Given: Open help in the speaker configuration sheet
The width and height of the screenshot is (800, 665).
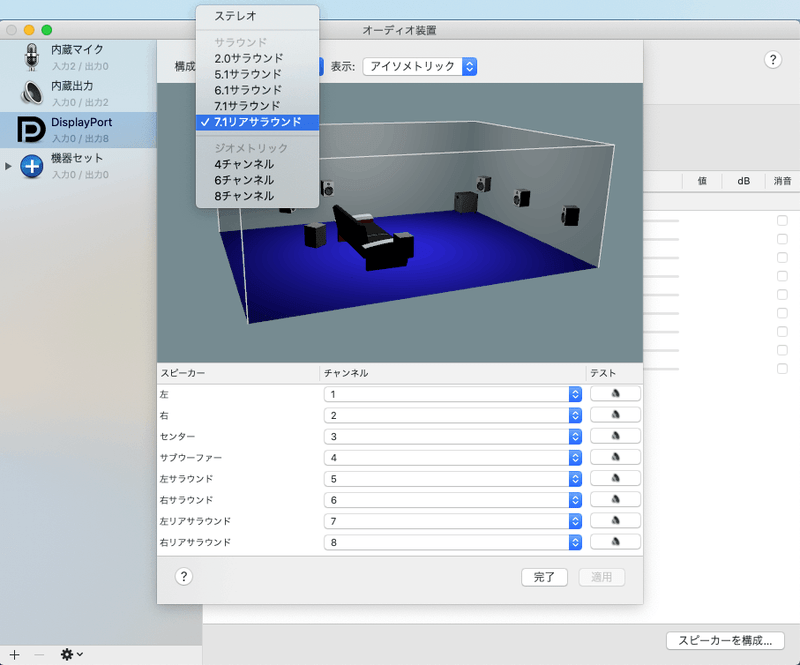Looking at the screenshot, I should [184, 577].
